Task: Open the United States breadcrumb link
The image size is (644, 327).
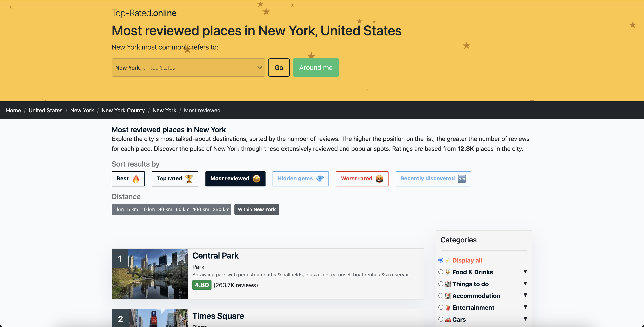Action: tap(45, 110)
